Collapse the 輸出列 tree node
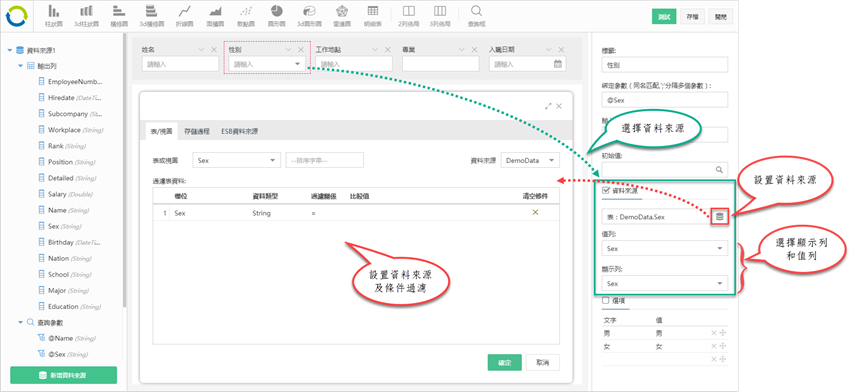Image resolution: width=851 pixels, height=392 pixels. [20, 66]
